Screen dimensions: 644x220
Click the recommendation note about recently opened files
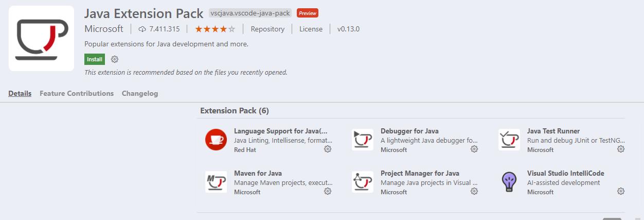click(x=186, y=72)
